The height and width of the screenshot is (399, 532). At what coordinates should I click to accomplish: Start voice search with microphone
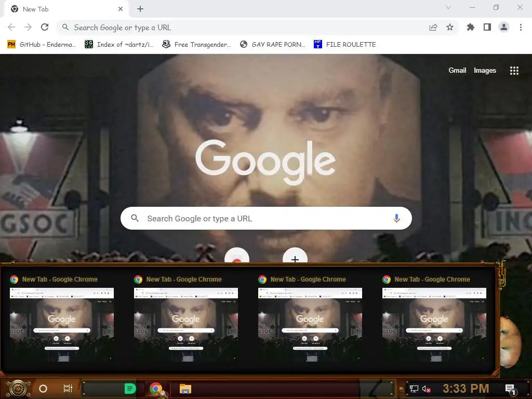[396, 218]
